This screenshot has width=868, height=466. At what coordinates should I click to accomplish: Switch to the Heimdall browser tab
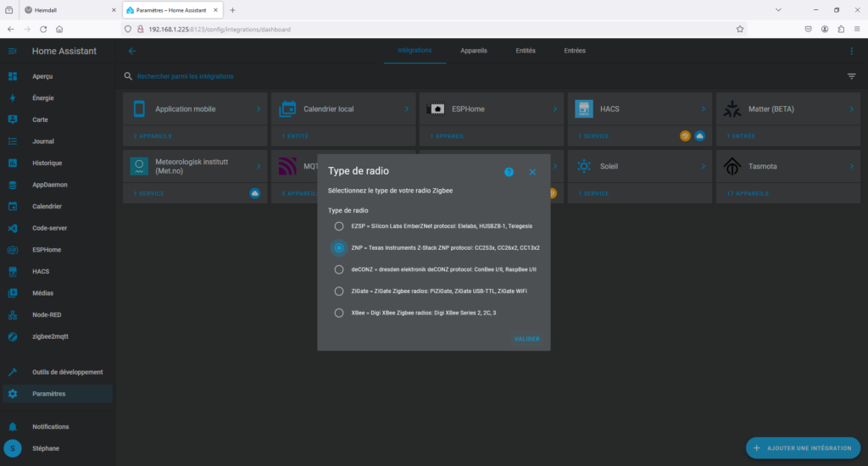pos(70,10)
